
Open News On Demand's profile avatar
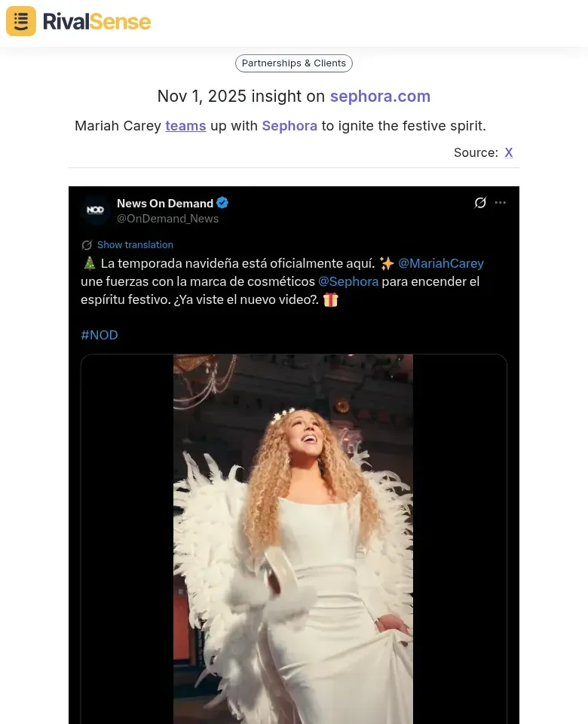(x=94, y=210)
